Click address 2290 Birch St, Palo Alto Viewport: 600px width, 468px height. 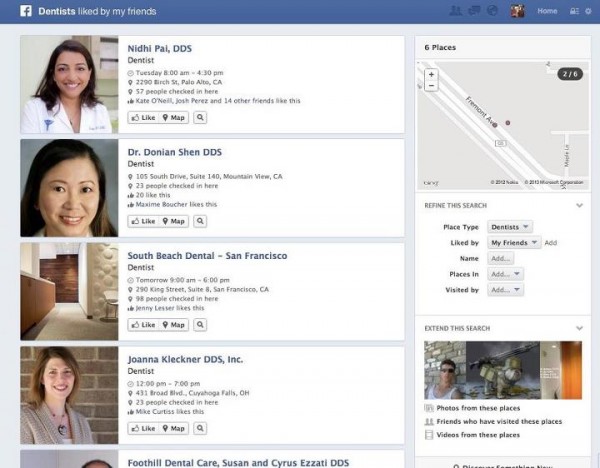[x=179, y=82]
